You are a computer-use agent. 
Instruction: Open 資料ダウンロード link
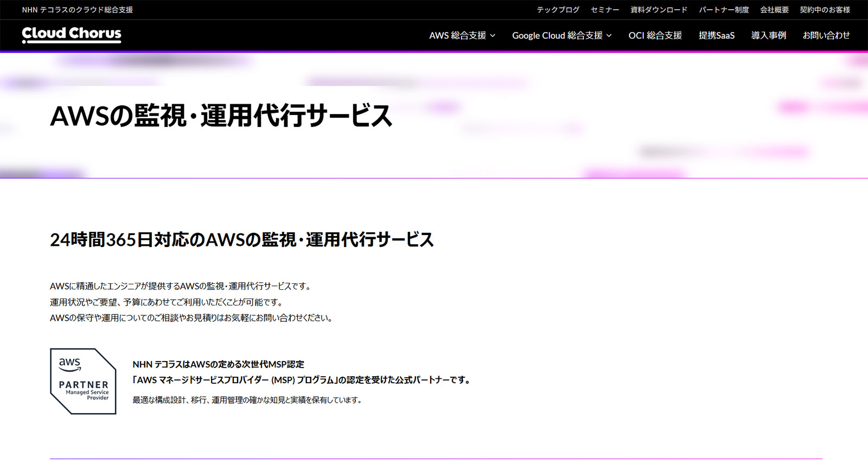click(x=659, y=10)
